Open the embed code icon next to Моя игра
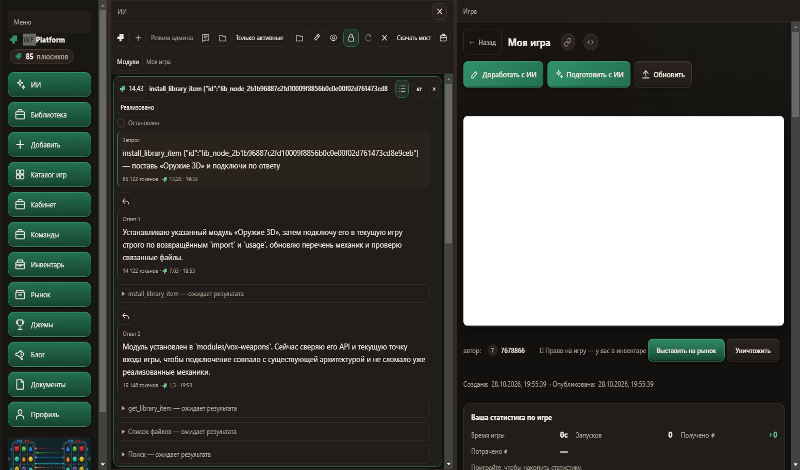Viewport: 800px width, 470px height. [590, 42]
